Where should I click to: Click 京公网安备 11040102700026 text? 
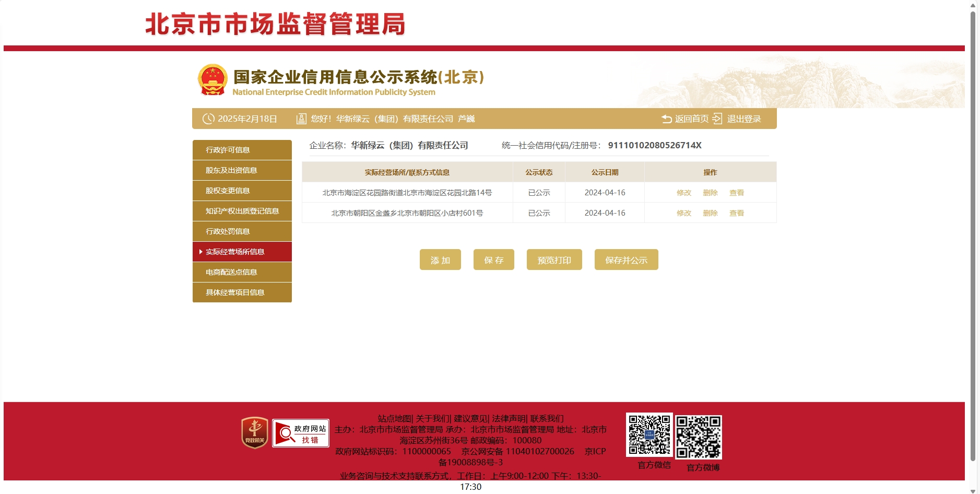517,451
